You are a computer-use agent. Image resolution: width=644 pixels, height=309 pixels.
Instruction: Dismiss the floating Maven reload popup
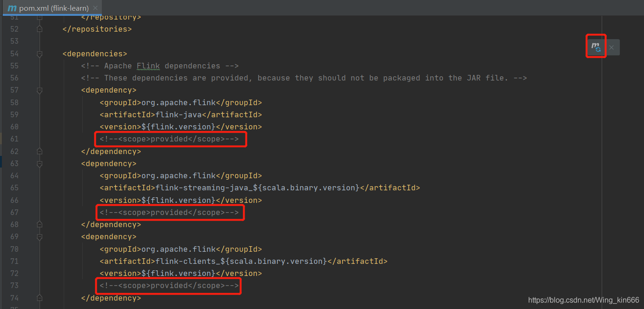[x=611, y=47]
